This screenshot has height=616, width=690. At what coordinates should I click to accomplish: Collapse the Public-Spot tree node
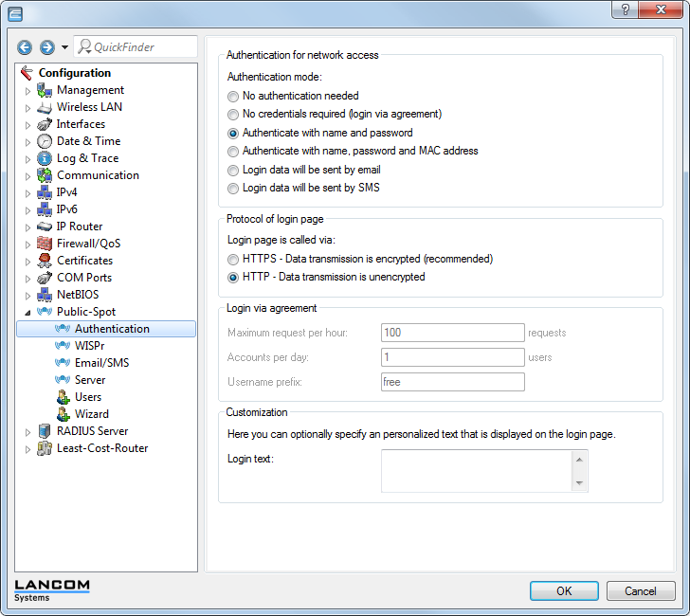click(x=27, y=312)
